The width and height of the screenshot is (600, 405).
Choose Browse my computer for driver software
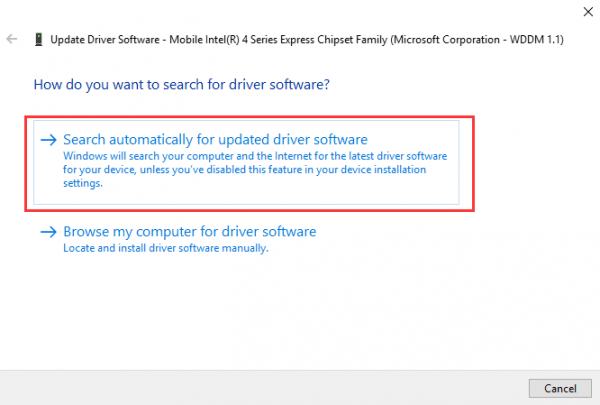(178, 239)
